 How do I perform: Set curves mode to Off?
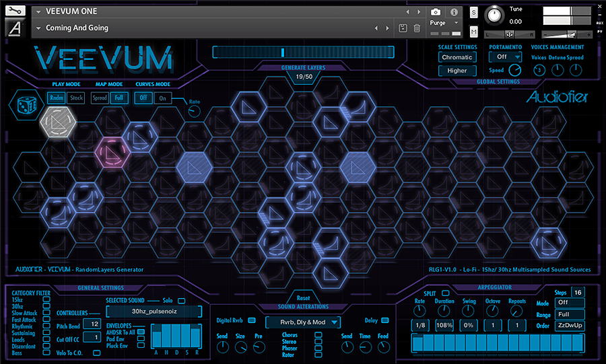143,98
